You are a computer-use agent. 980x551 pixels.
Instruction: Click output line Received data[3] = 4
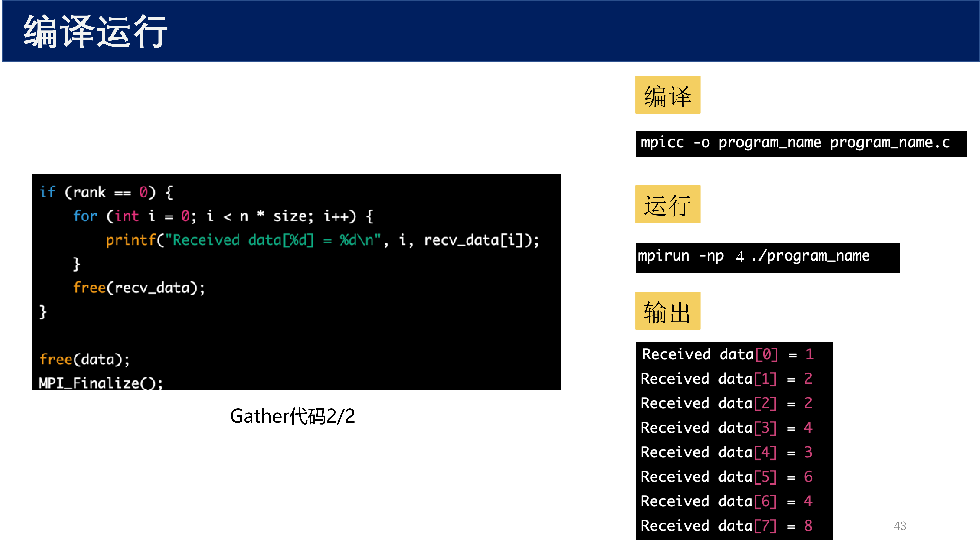pyautogui.click(x=727, y=428)
